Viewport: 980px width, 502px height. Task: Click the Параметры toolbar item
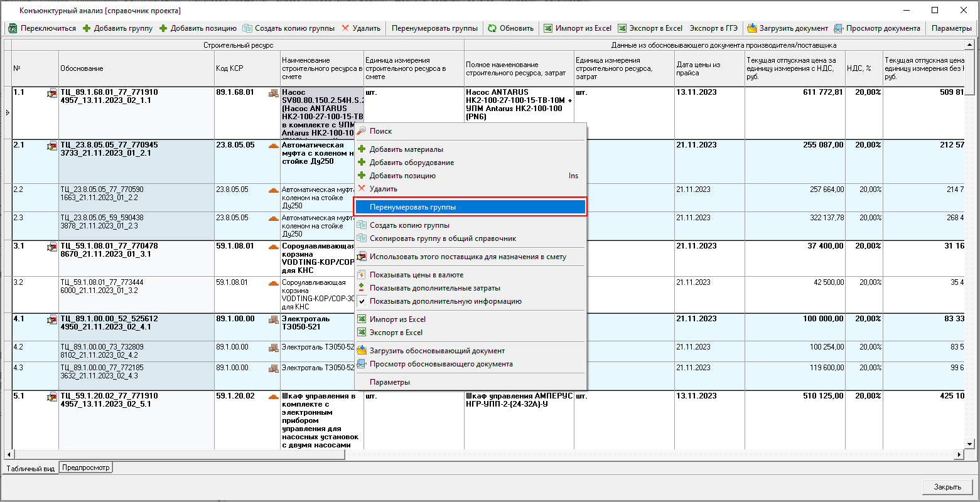(x=951, y=28)
